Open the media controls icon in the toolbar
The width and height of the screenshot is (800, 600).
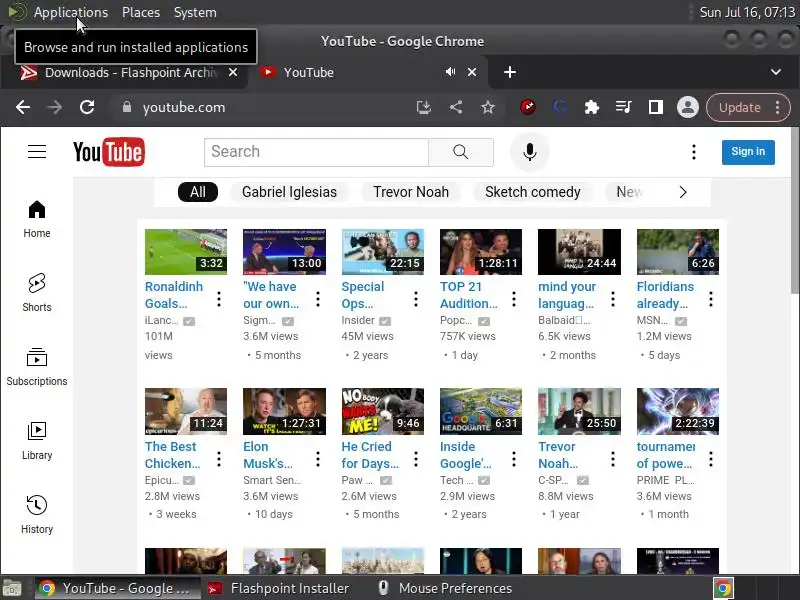pos(623,107)
